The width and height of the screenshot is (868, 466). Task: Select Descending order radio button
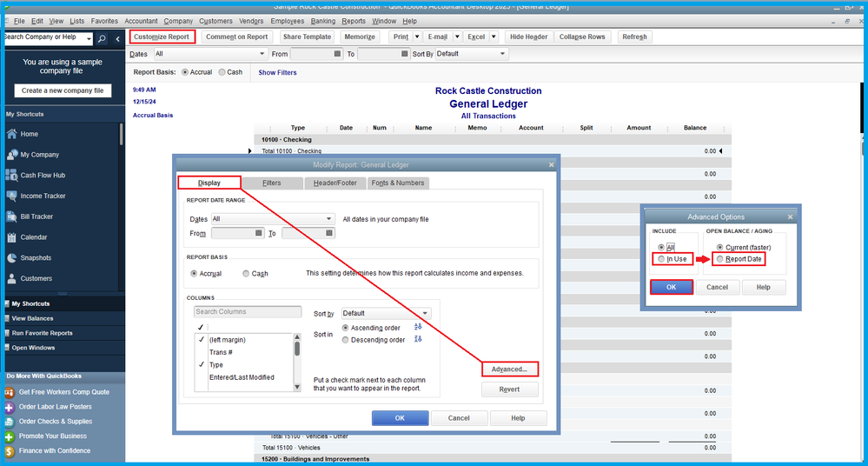[346, 340]
